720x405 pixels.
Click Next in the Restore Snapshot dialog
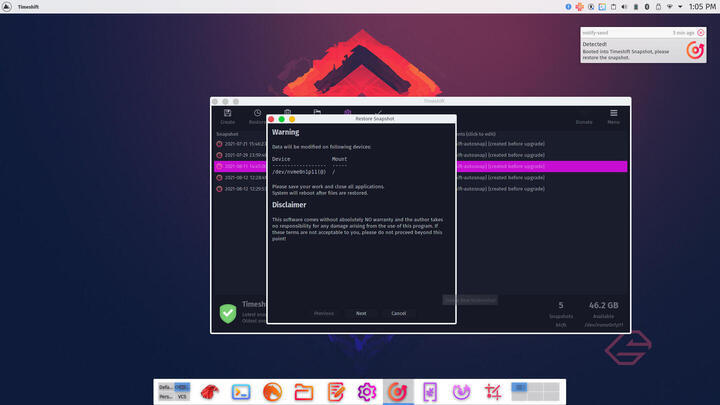[361, 313]
